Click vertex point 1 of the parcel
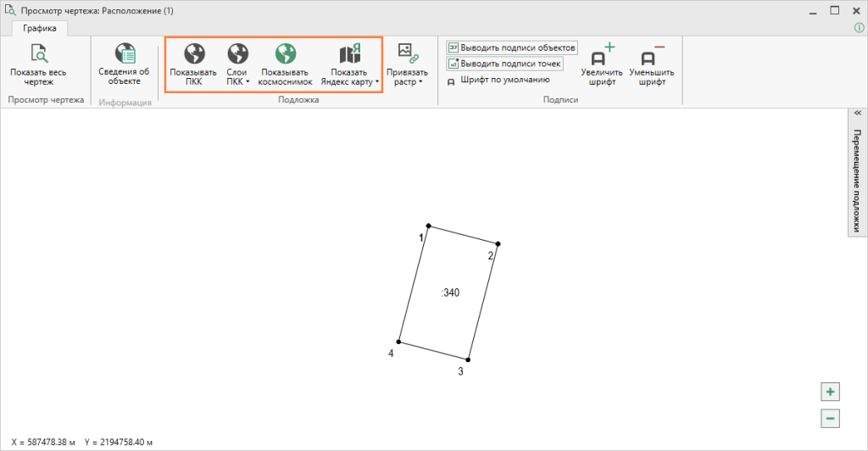868x451 pixels. [x=429, y=225]
